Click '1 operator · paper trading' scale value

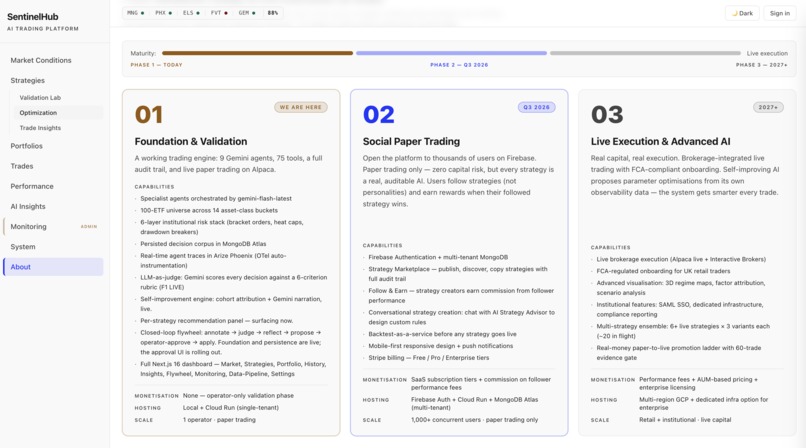point(219,420)
